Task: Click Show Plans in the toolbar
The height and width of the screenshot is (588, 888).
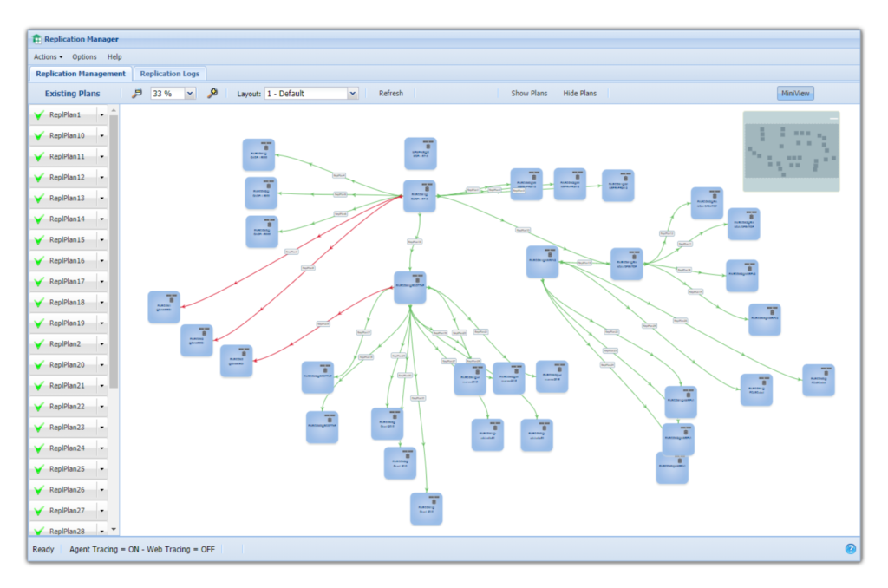Action: click(529, 94)
